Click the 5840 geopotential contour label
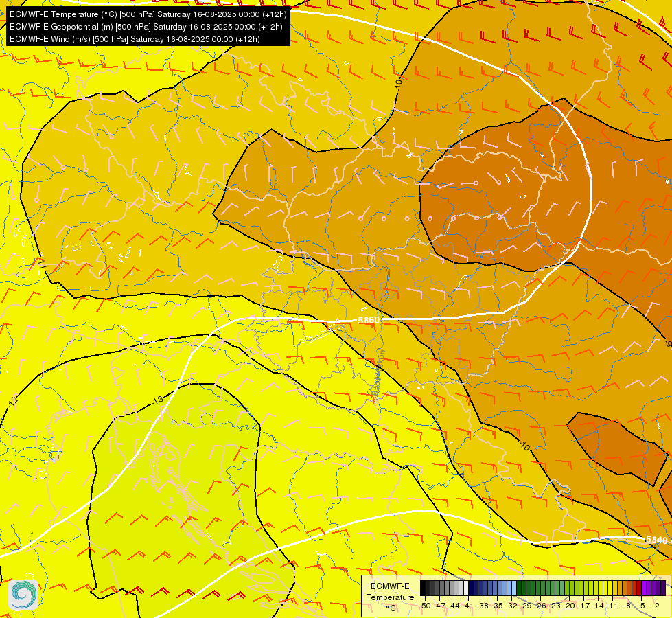Screen dimensions: 672x618 [657, 540]
